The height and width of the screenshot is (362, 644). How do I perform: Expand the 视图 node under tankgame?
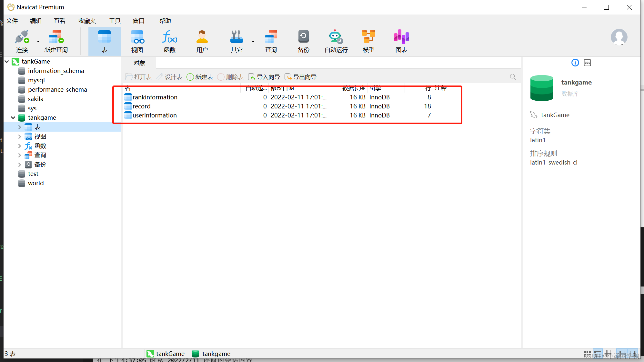pos(20,136)
